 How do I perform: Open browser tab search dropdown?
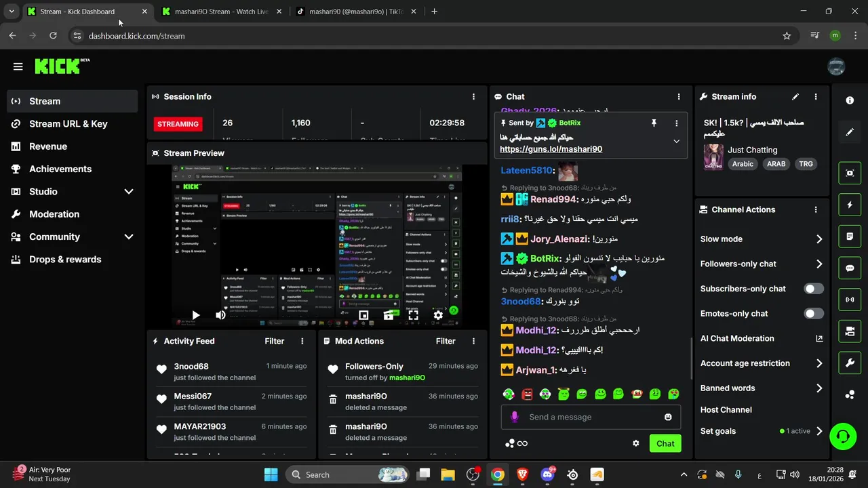[x=12, y=12]
